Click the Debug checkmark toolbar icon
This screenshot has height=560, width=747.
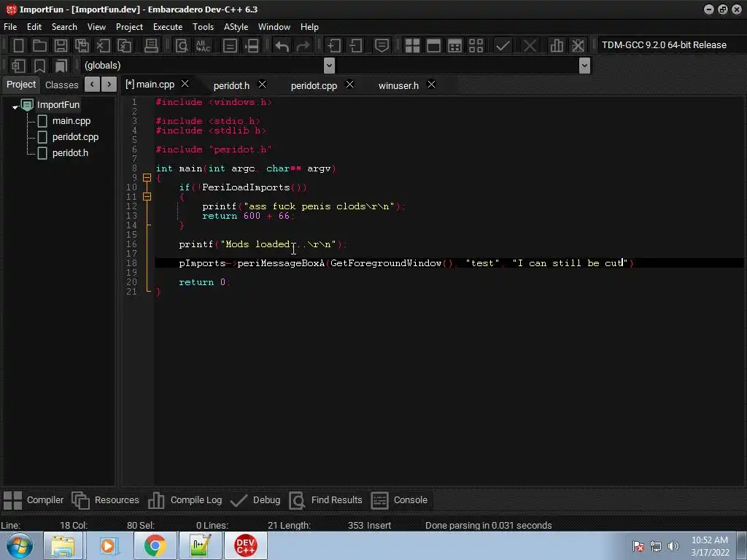[503, 46]
